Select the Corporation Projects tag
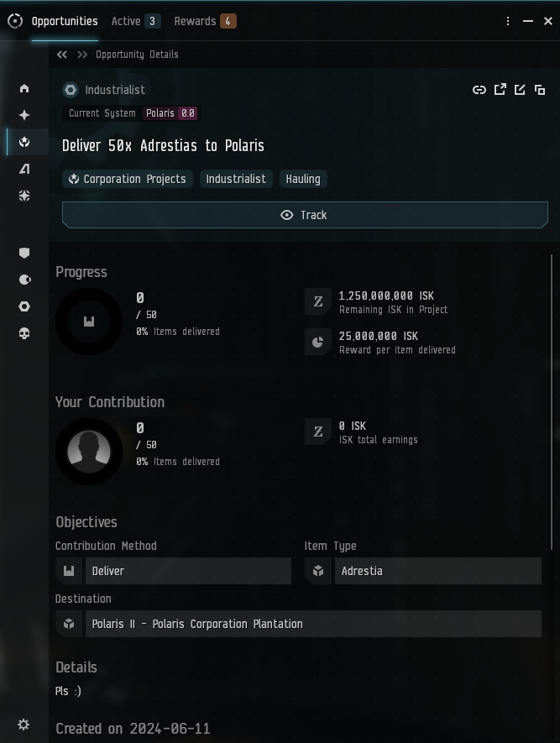560x743 pixels. 128,179
